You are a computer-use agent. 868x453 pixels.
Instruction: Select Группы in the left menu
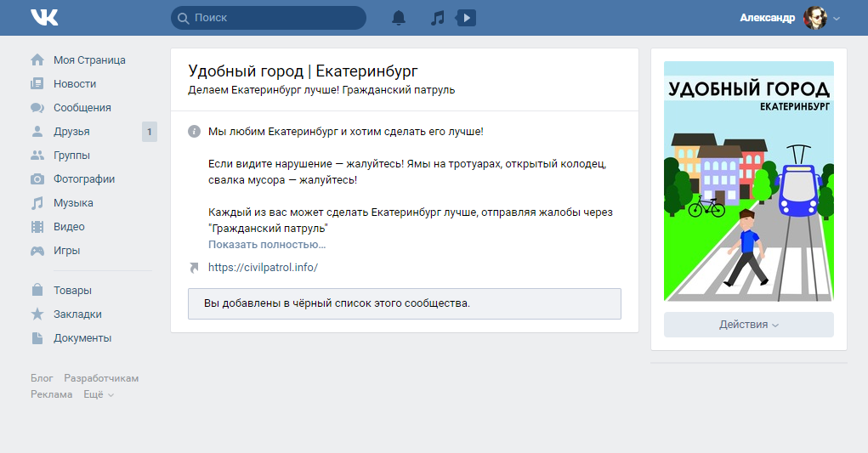point(71,156)
